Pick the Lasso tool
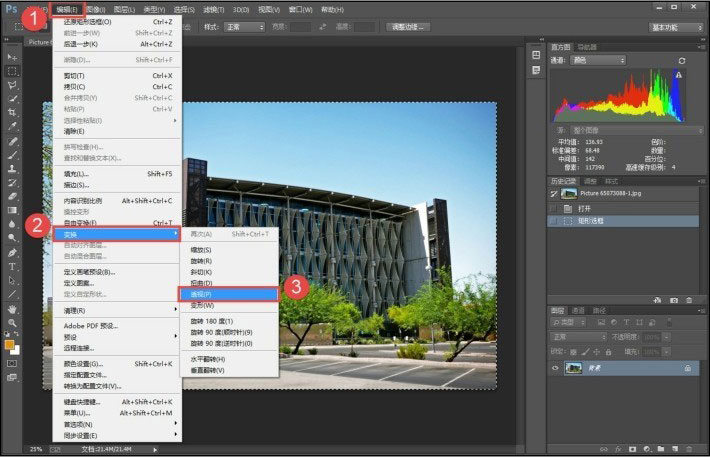710x457 pixels. point(12,85)
